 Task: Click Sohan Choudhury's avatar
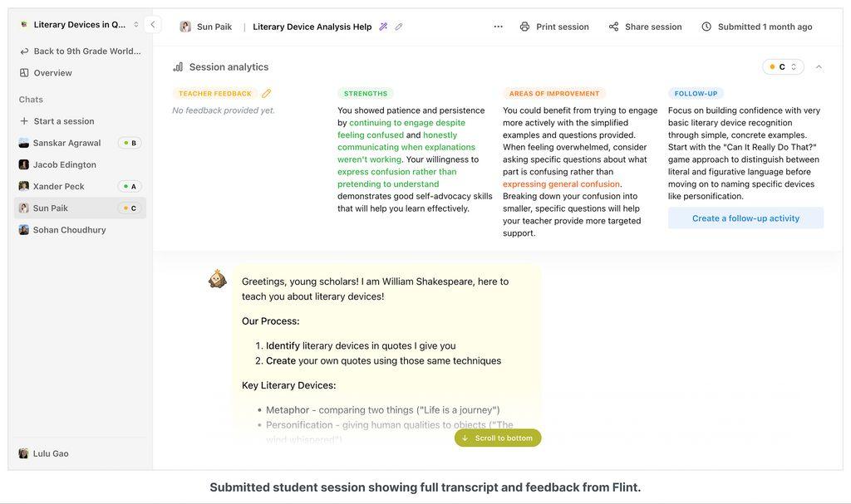[x=24, y=229]
